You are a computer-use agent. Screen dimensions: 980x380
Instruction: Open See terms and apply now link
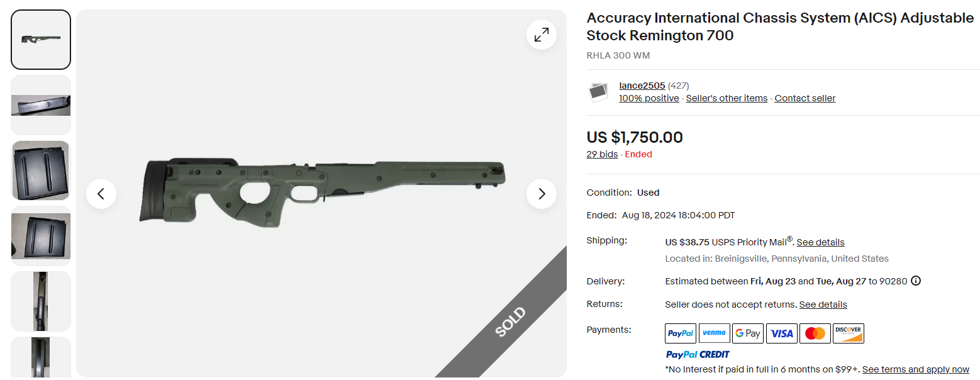[915, 369]
